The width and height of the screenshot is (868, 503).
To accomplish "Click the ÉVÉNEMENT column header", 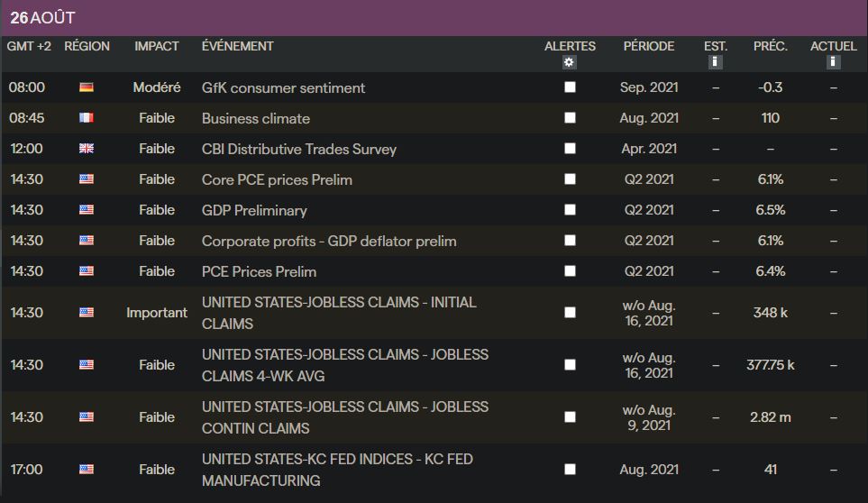I will tap(238, 46).
